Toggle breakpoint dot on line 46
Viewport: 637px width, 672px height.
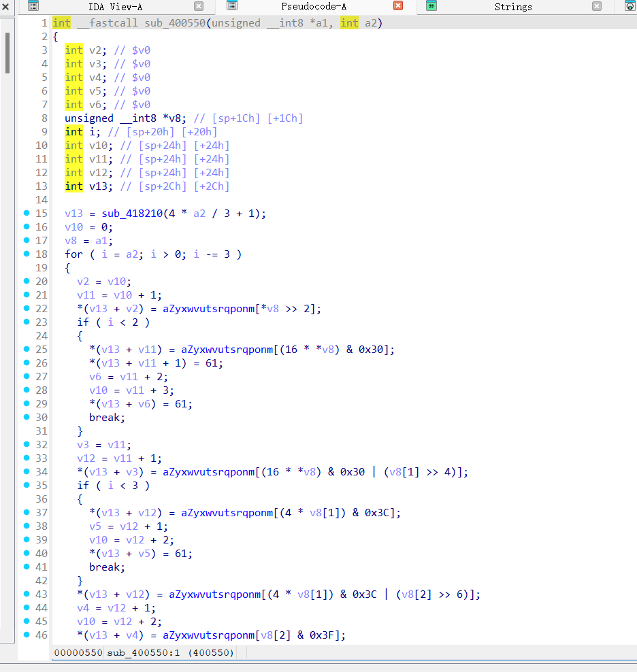27,635
